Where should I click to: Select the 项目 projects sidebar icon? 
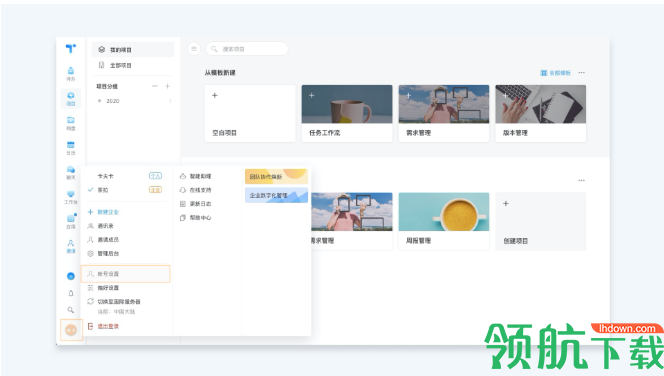pos(71,99)
